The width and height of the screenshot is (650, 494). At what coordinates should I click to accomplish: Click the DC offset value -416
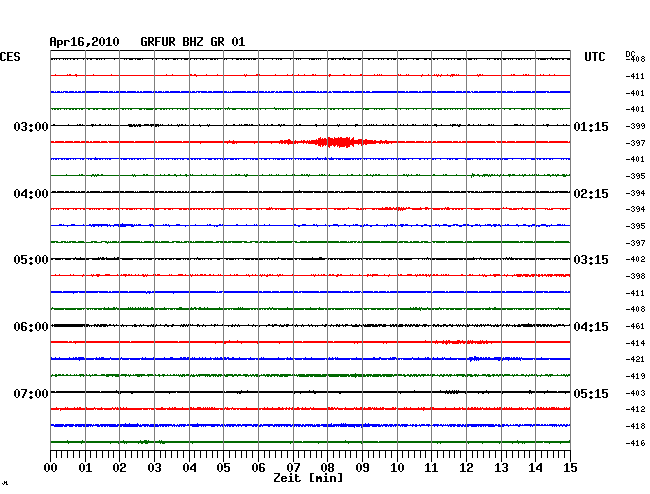pyautogui.click(x=635, y=443)
